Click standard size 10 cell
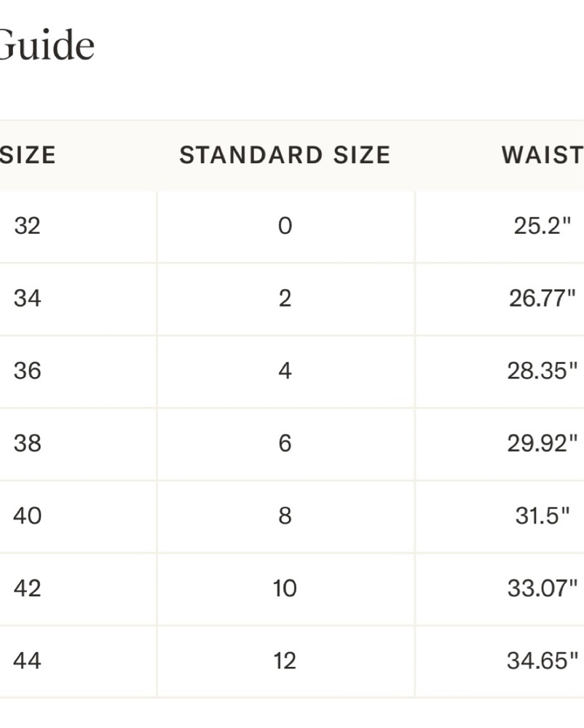Viewport: 584px width, 728px height. coord(285,587)
